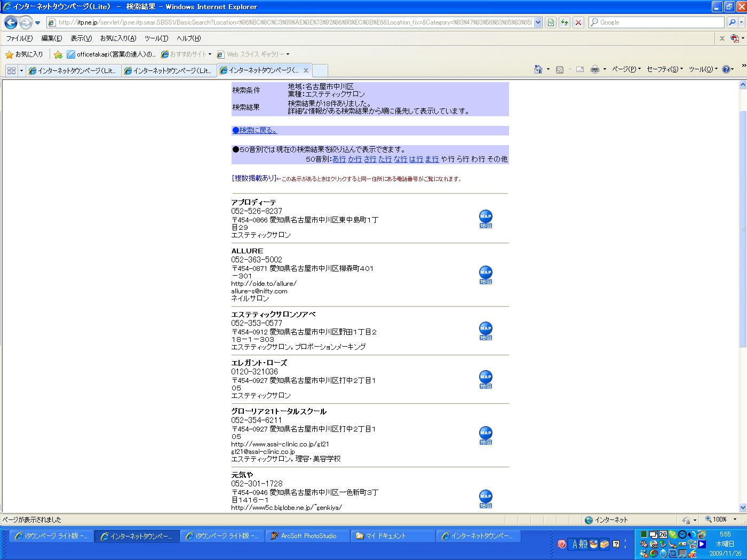Switch to the second インターネットタウンページ(Lit tab

tap(169, 70)
